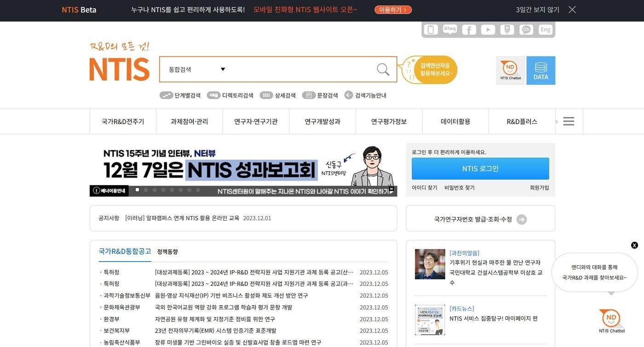Screen dimensions: 644x347
Task: Click 아이디 찾기 link
Action: (425, 188)
